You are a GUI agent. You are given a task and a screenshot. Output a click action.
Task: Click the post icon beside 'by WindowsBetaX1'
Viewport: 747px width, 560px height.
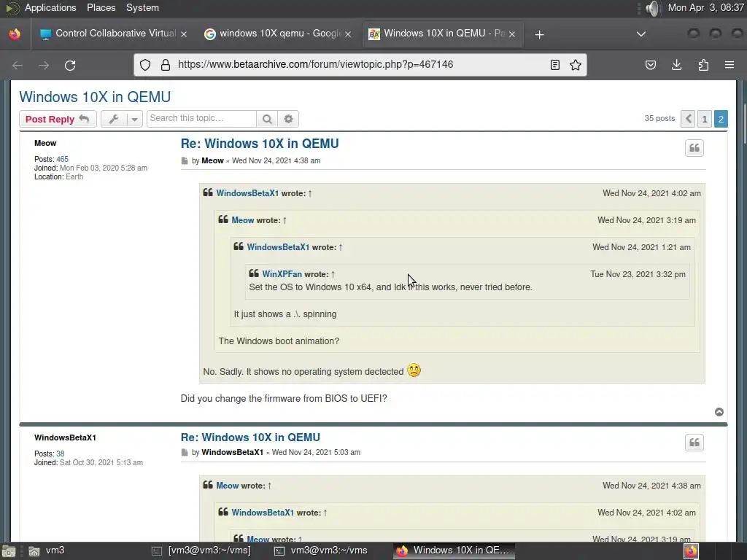coord(185,452)
